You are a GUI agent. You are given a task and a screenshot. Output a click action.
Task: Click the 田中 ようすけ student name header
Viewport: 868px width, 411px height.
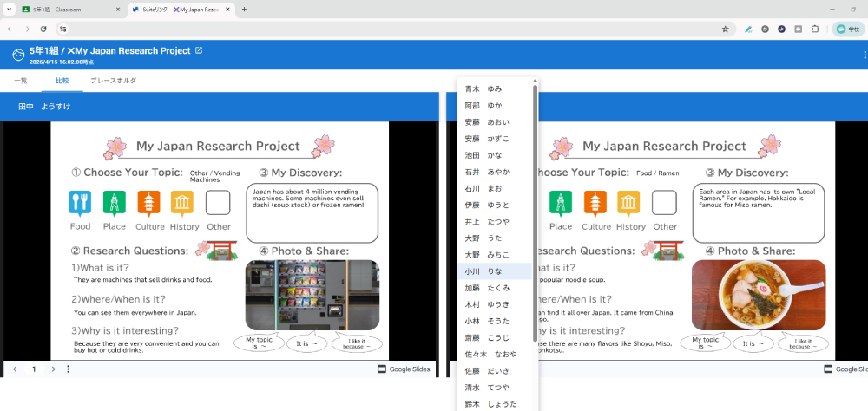point(44,107)
